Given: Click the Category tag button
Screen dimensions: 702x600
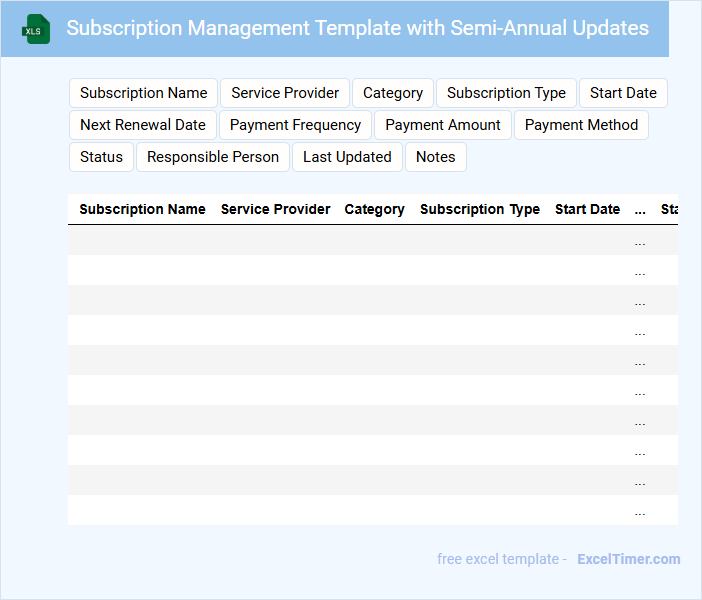Looking at the screenshot, I should pos(393,93).
